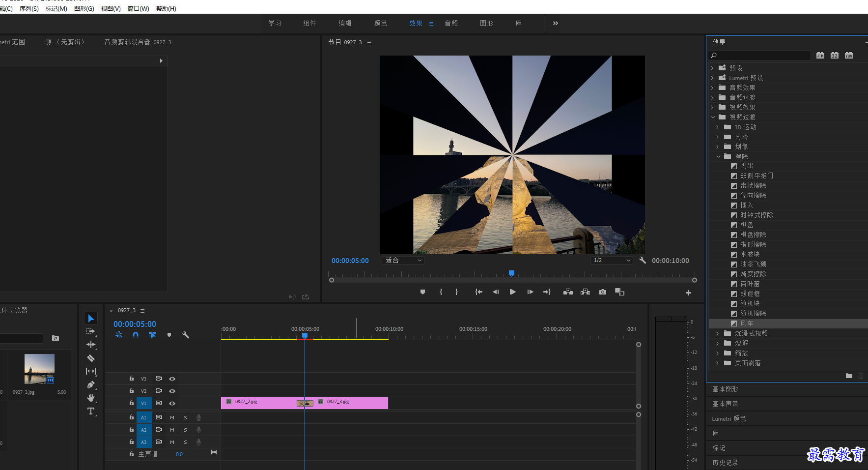
Task: Select the Hand tool
Action: click(91, 398)
